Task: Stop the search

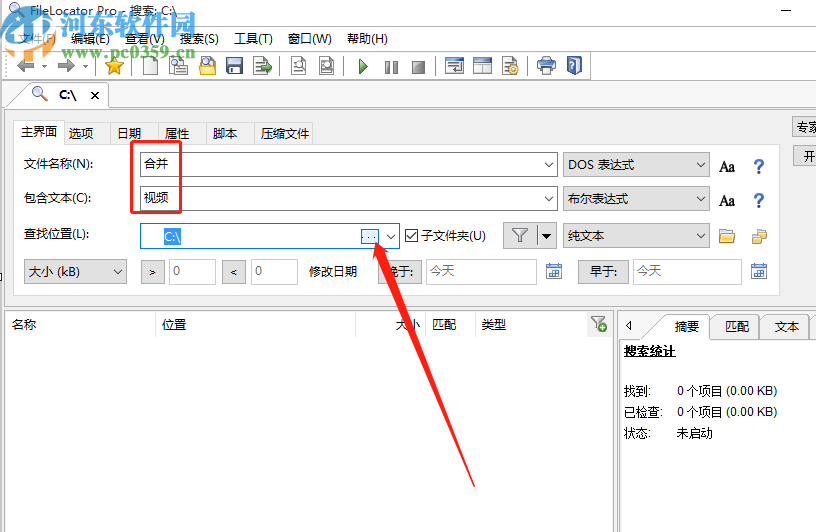Action: pos(418,67)
